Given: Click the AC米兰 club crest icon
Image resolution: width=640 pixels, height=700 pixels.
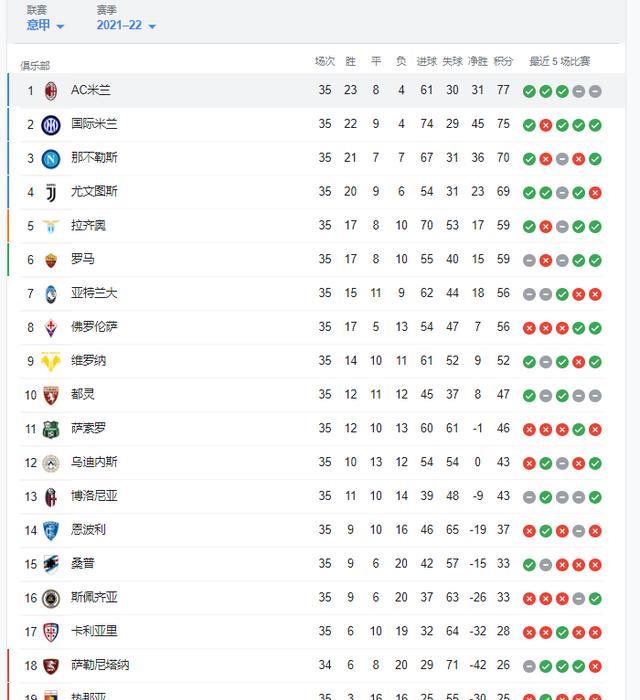Looking at the screenshot, I should point(51,91).
